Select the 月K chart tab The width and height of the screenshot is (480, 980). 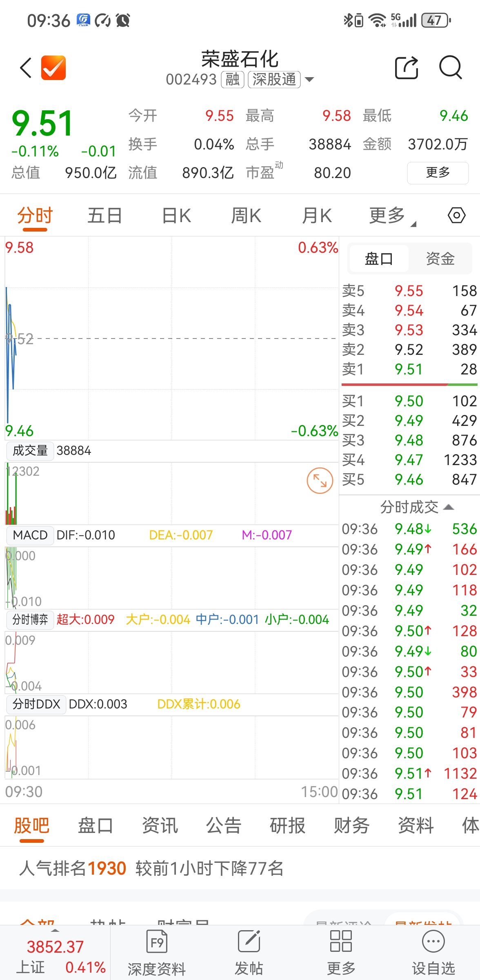(317, 215)
